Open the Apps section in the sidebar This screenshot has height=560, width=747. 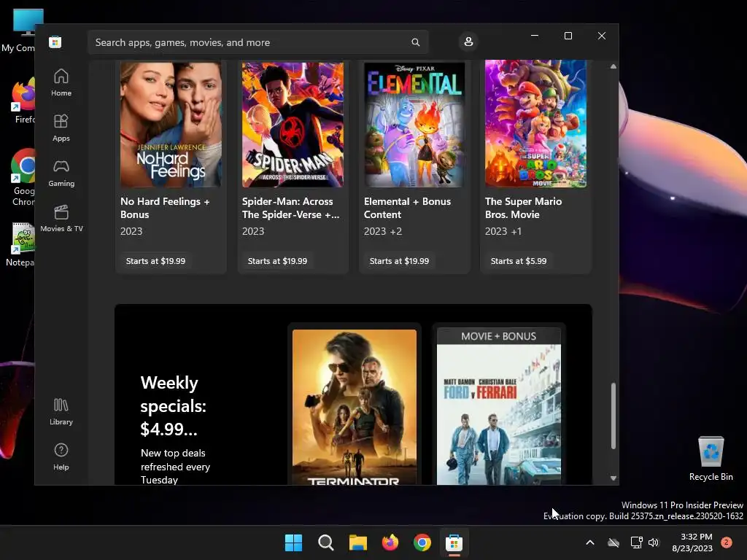point(61,128)
